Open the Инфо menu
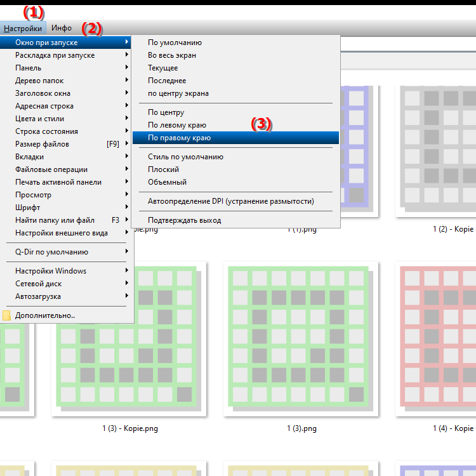 click(x=62, y=28)
